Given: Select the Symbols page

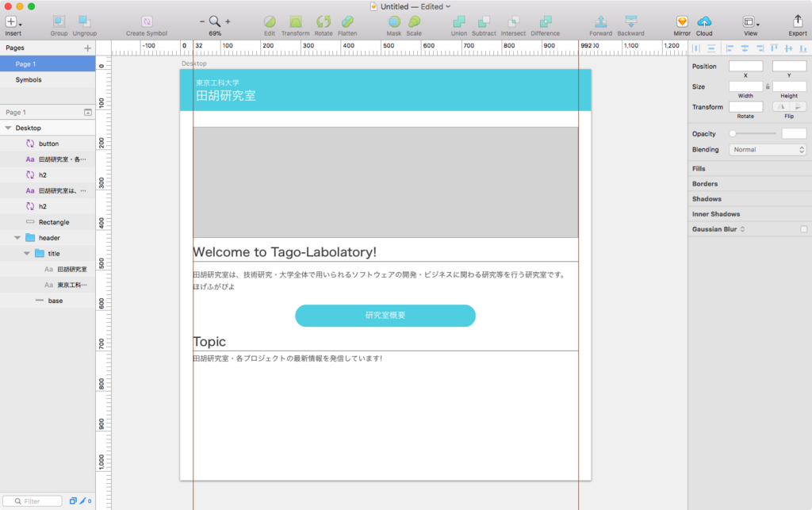Looking at the screenshot, I should coord(48,80).
